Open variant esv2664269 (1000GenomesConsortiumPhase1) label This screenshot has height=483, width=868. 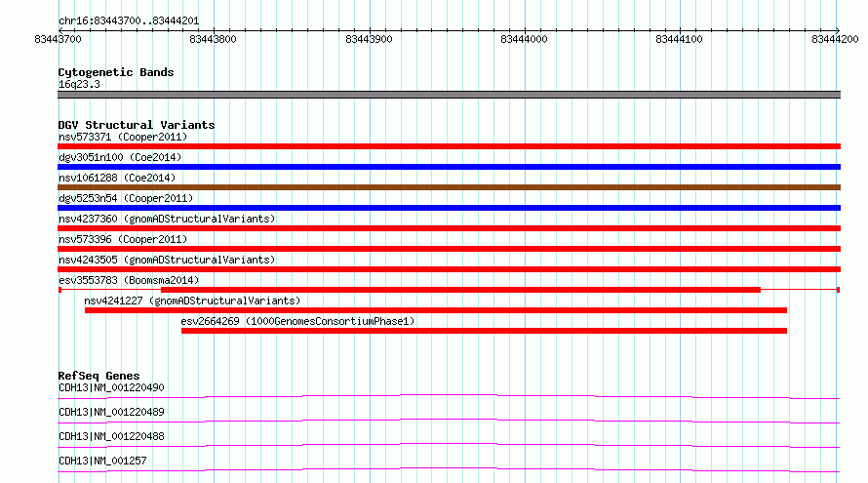[x=297, y=321]
